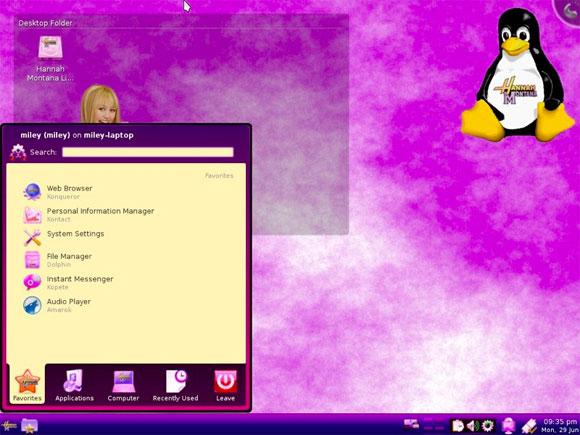Select the Leave tab
Screen dimensions: 580x435
pos(225,385)
